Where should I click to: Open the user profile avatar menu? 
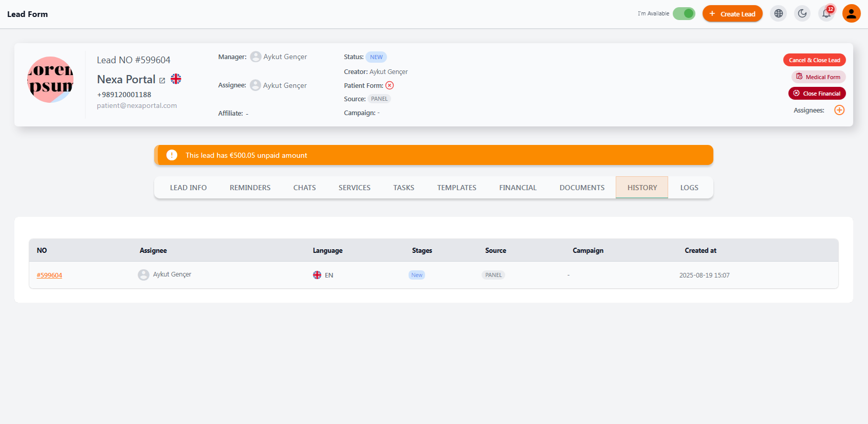(x=851, y=14)
